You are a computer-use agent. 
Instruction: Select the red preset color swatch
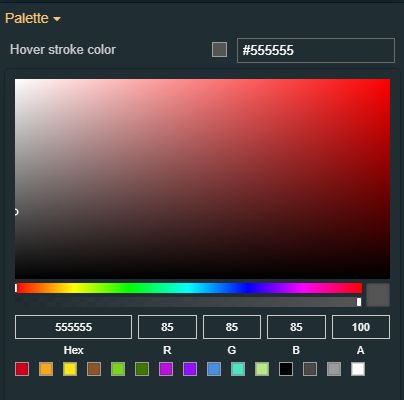[x=22, y=369]
